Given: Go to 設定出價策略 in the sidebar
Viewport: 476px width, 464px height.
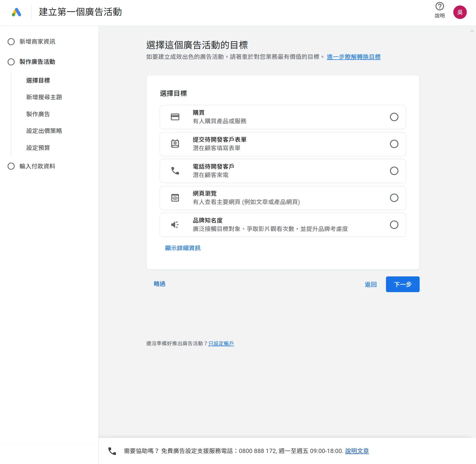Looking at the screenshot, I should click(44, 131).
